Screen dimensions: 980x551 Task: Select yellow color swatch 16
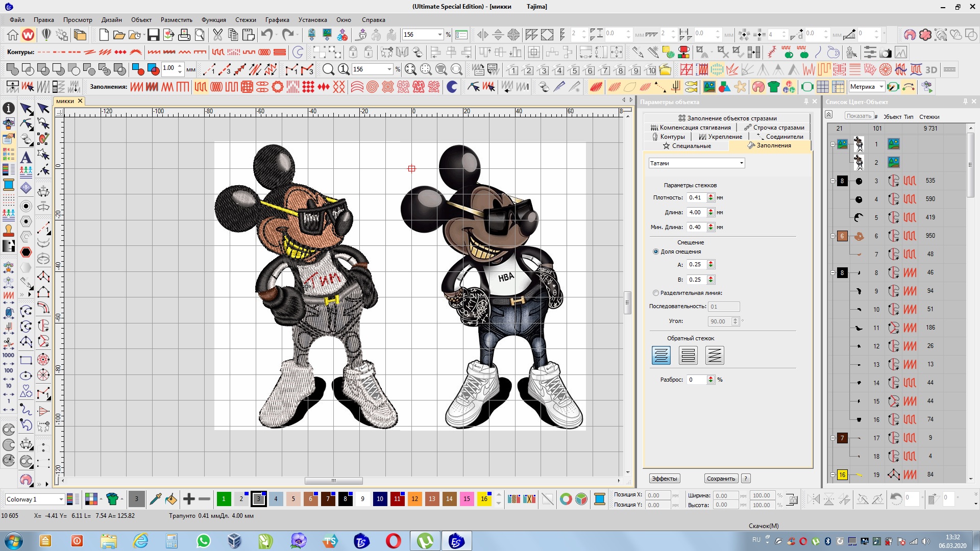pyautogui.click(x=484, y=499)
